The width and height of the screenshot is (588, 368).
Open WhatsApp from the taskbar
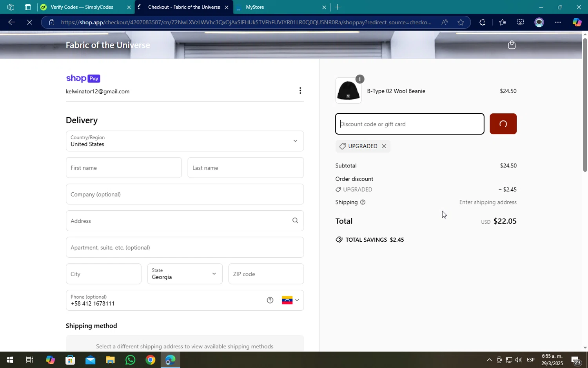tap(130, 360)
